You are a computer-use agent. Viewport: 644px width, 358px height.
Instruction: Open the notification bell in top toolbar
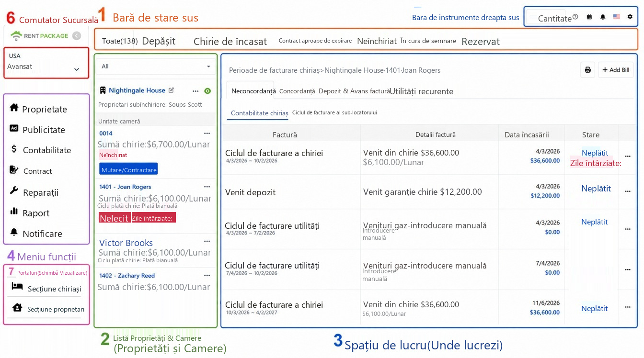603,17
